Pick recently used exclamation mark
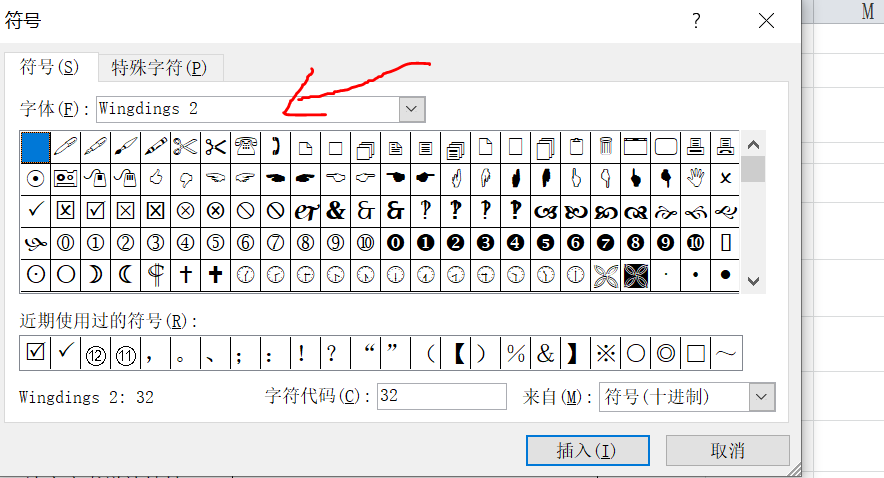Viewport: 884px width, 478px height. (305, 353)
